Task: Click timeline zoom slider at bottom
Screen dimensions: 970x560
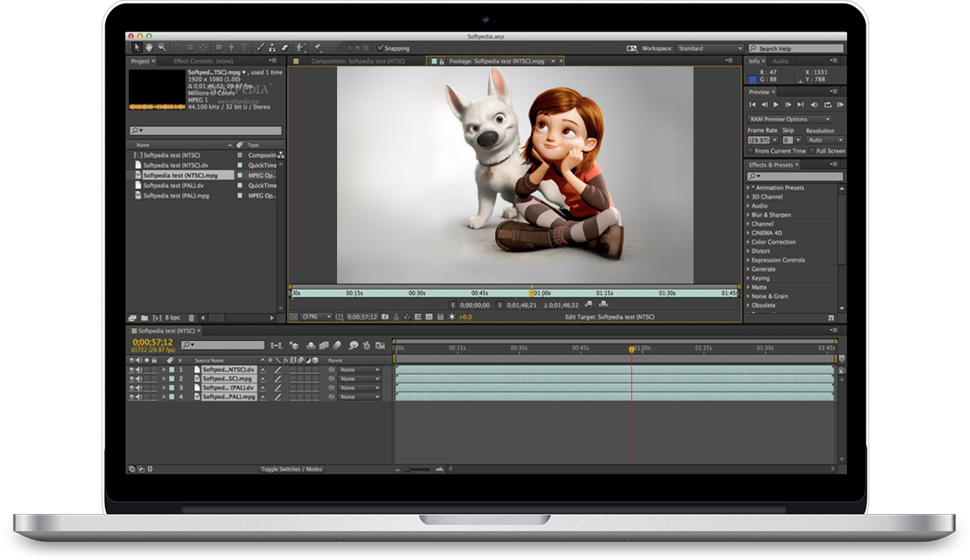Action: click(x=418, y=469)
